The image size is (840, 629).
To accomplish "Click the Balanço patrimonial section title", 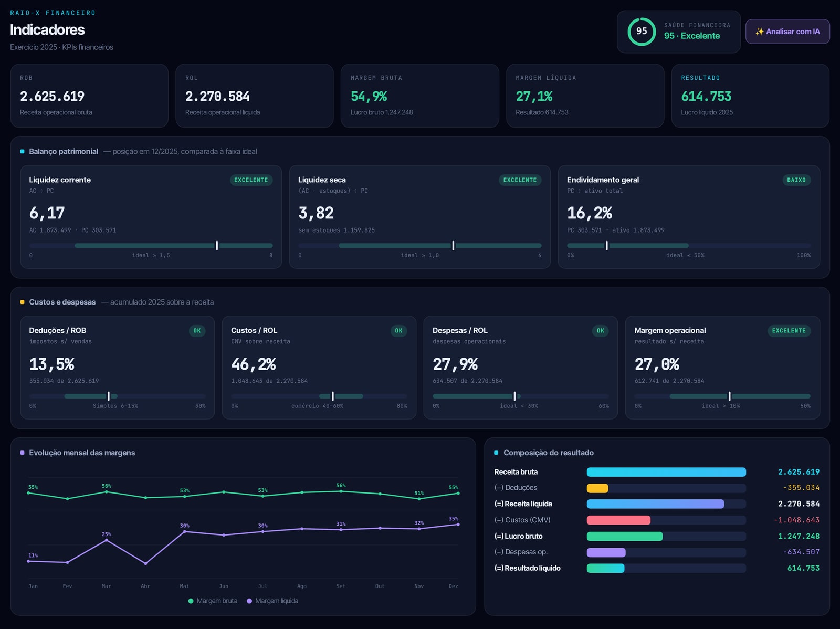I will pos(64,151).
